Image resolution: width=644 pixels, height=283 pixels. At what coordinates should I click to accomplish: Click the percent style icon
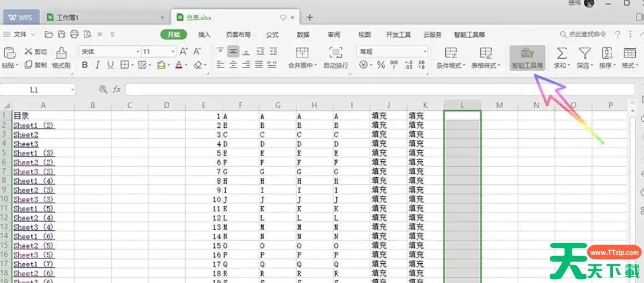click(381, 65)
